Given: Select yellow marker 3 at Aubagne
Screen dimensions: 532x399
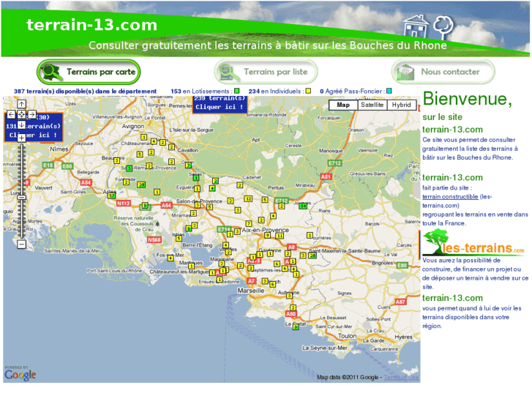Looking at the screenshot, I should [x=289, y=296].
